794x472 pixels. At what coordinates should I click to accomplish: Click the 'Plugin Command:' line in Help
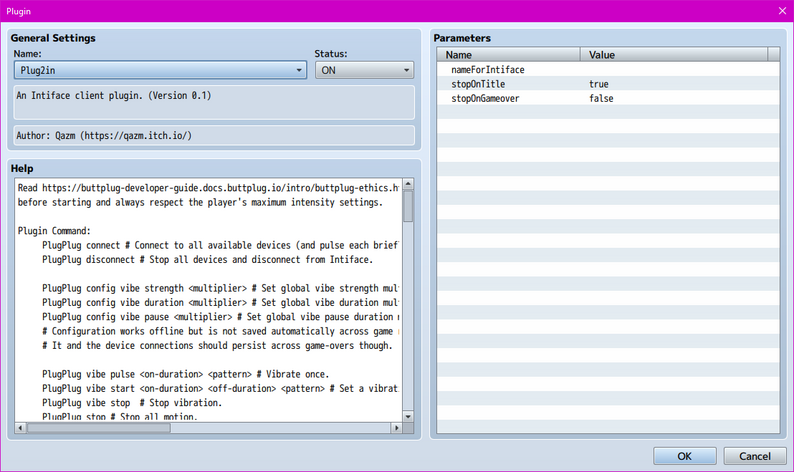54,231
